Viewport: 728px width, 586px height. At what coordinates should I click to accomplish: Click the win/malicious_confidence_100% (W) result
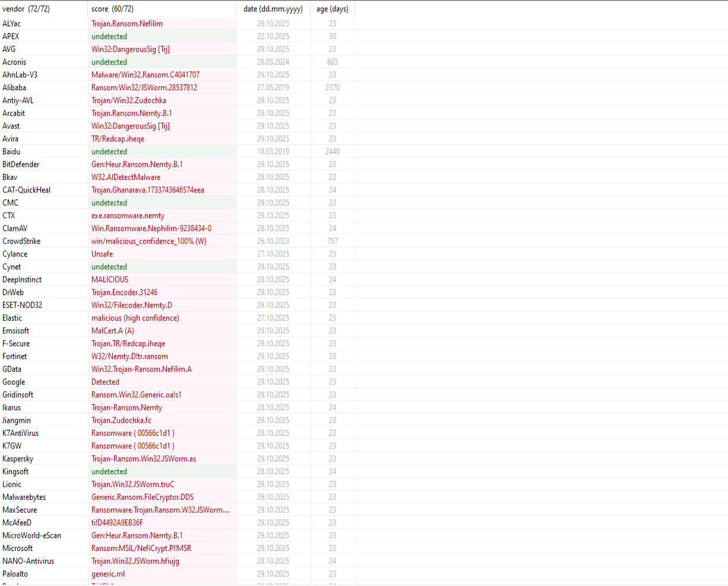pyautogui.click(x=149, y=242)
